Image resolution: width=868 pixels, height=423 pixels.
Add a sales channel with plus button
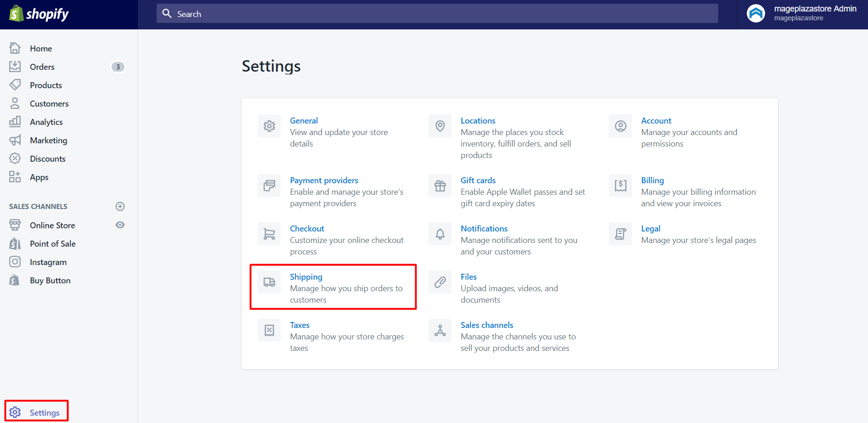[120, 207]
